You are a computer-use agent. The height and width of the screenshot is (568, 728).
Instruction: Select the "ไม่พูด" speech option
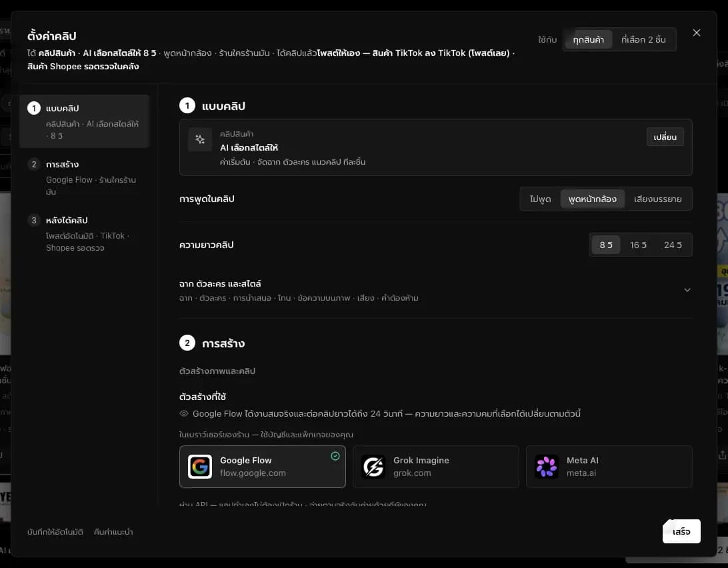(541, 199)
